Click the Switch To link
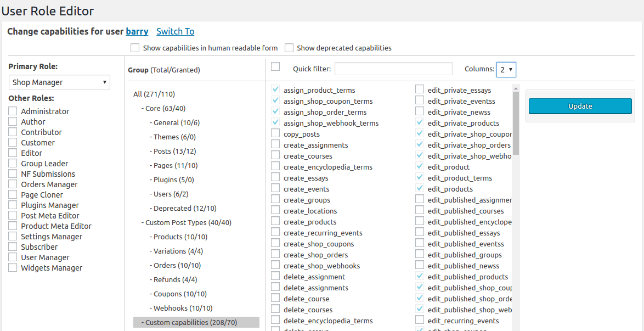 (175, 31)
